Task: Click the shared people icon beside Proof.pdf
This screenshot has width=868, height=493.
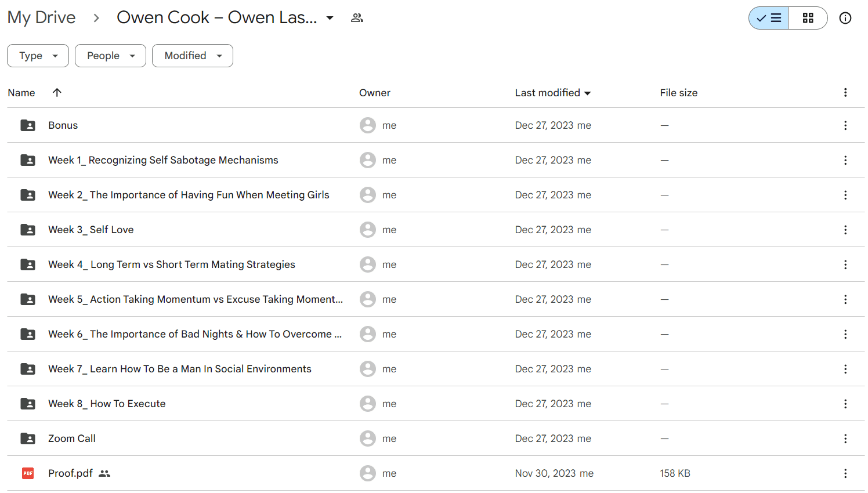Action: click(x=104, y=473)
